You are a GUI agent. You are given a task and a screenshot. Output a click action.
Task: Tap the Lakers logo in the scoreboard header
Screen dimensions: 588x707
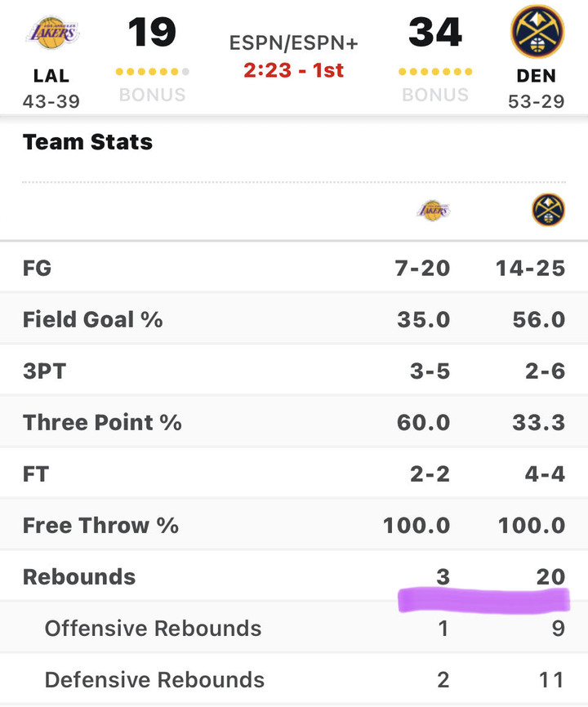(x=52, y=33)
